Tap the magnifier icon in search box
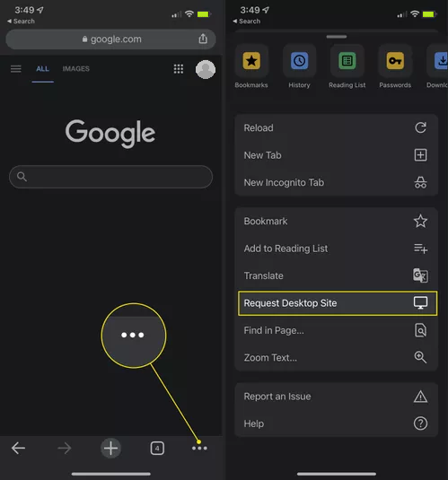 point(22,177)
